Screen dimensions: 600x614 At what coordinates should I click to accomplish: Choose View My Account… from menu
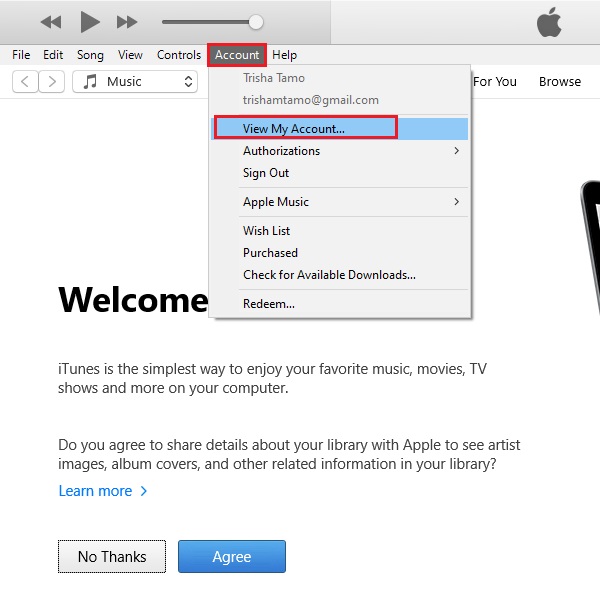click(340, 128)
